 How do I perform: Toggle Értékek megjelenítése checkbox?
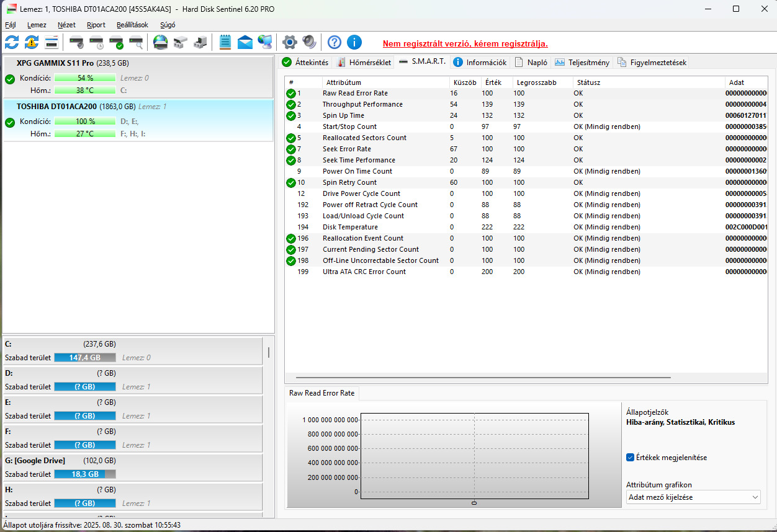pos(631,458)
